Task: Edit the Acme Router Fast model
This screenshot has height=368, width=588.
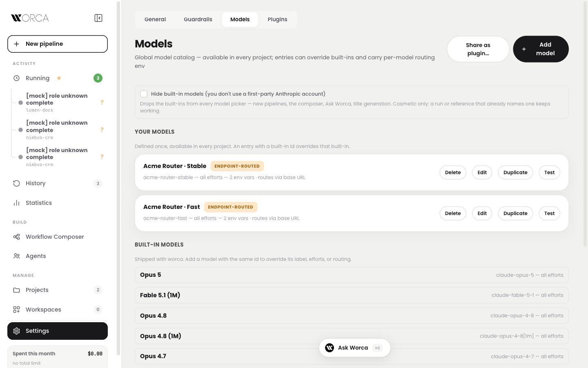Action: 482,213
